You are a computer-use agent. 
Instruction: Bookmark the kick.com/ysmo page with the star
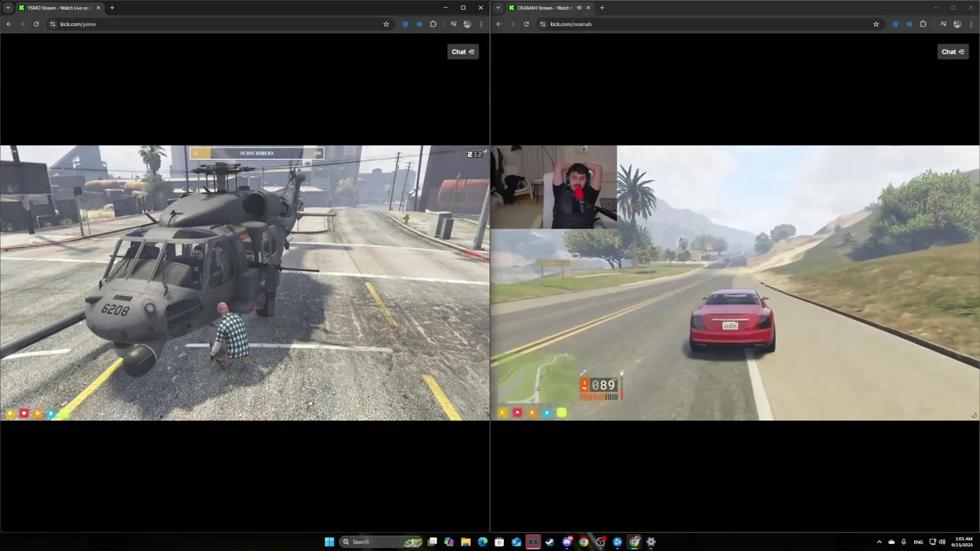(x=386, y=24)
